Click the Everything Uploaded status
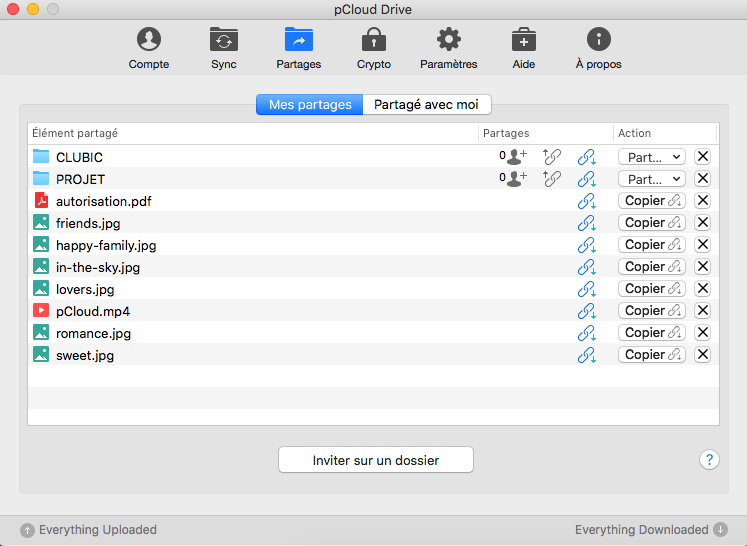This screenshot has width=747, height=546. [88, 530]
